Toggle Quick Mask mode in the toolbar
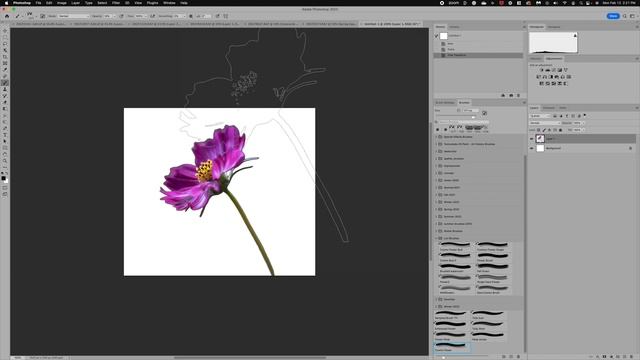The width and height of the screenshot is (640, 360). 5,188
